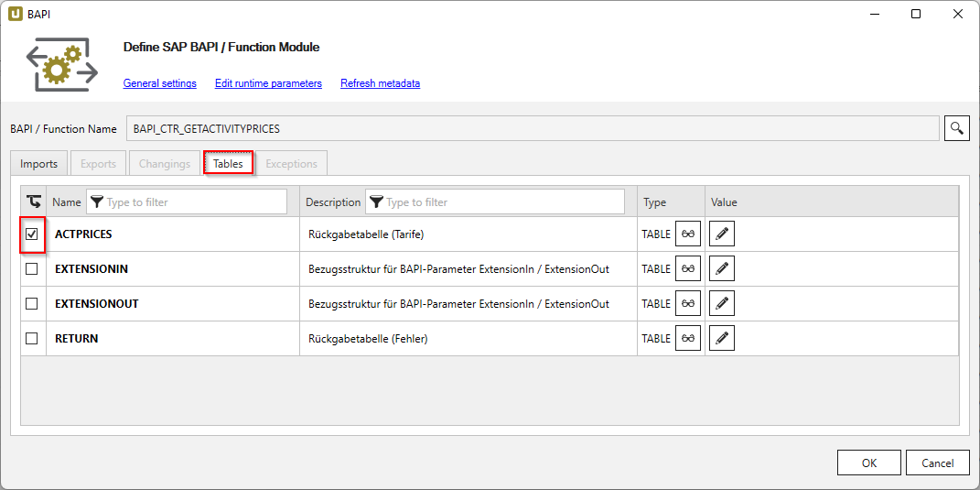Click Edit runtime parameters link
Screen dimensions: 980x490
[x=268, y=83]
